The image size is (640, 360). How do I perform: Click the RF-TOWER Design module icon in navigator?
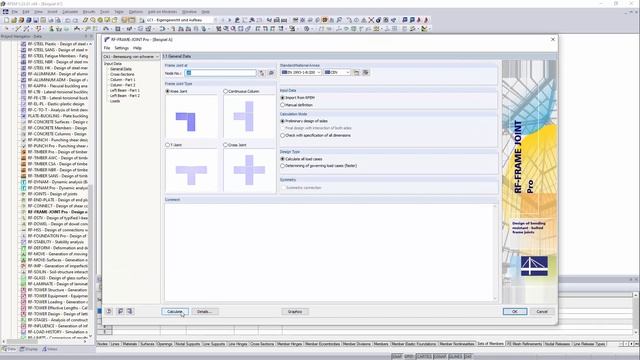tap(24, 314)
